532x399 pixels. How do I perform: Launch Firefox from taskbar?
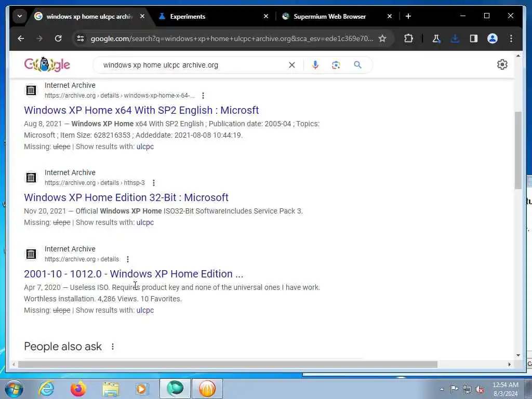tap(78, 389)
